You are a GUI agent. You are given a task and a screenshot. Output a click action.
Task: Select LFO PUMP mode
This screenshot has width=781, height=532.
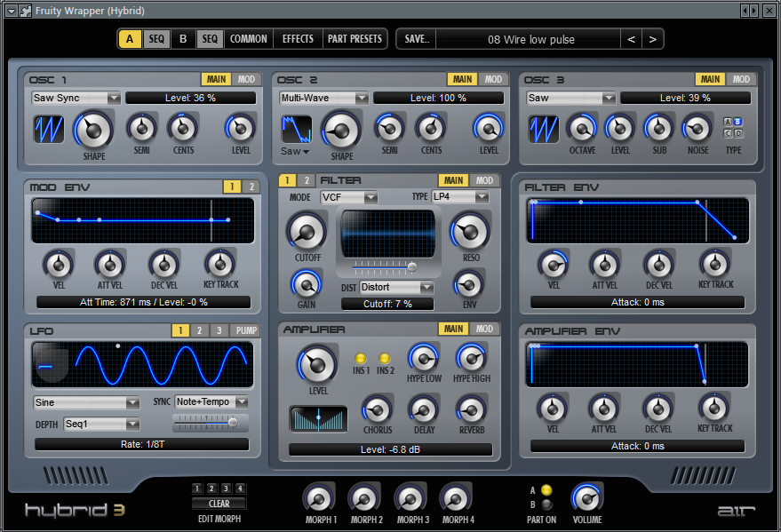(x=246, y=330)
